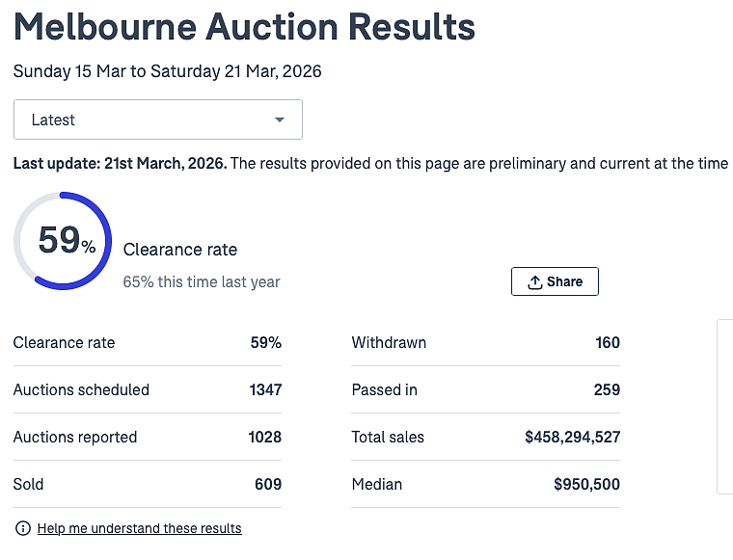
Task: Select the Auctions scheduled 1347 row
Action: pyautogui.click(x=148, y=389)
